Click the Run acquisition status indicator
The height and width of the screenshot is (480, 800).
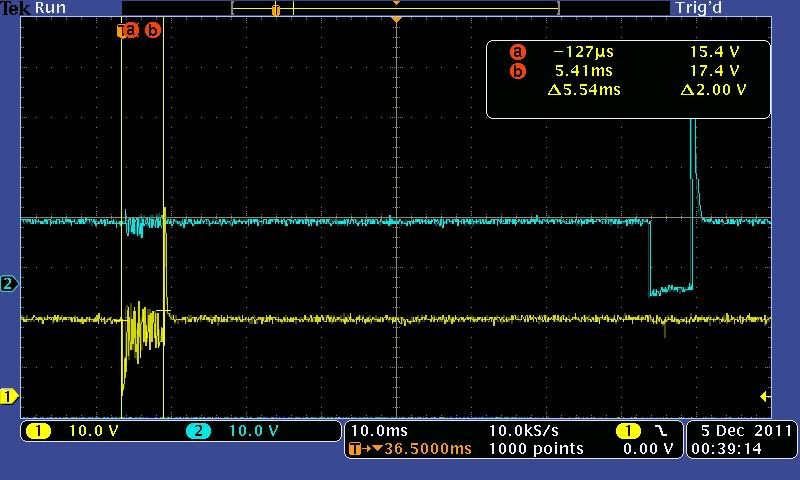tap(51, 8)
